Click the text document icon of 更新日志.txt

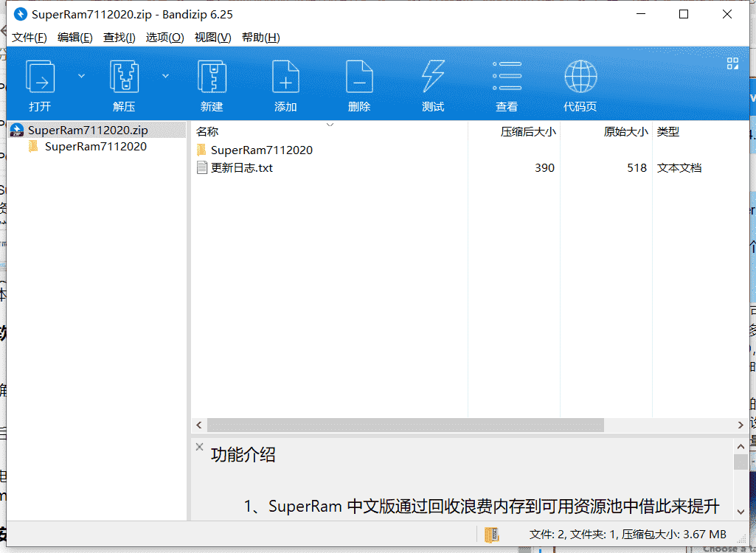coord(202,168)
